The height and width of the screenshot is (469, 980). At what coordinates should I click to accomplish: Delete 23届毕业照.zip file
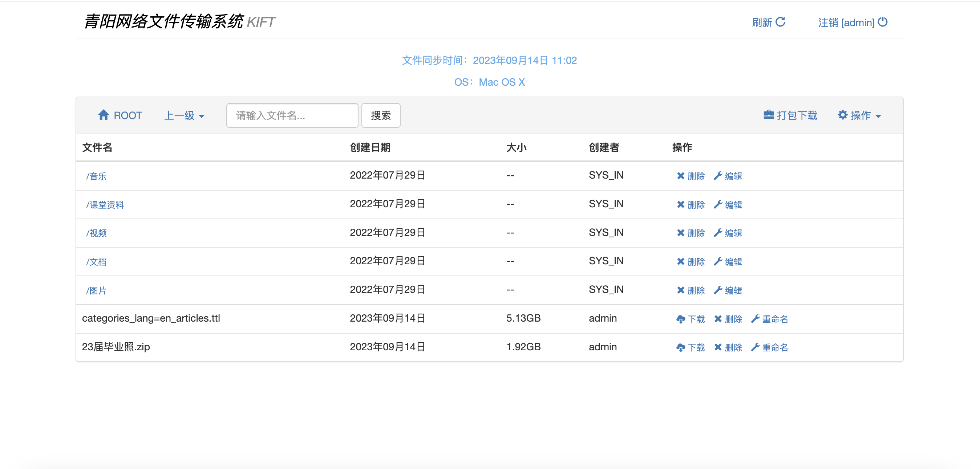[728, 347]
